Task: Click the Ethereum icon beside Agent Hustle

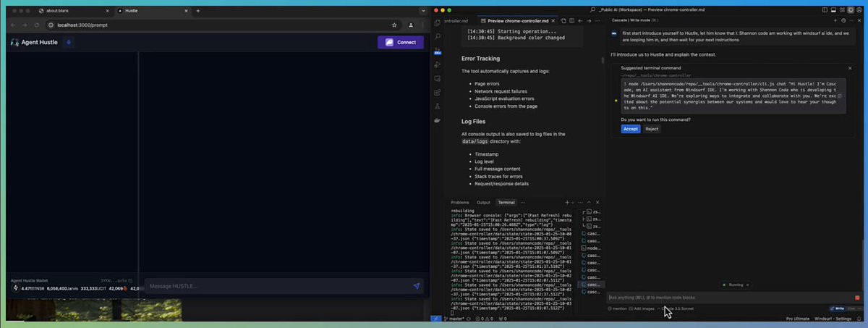Action: 69,43
